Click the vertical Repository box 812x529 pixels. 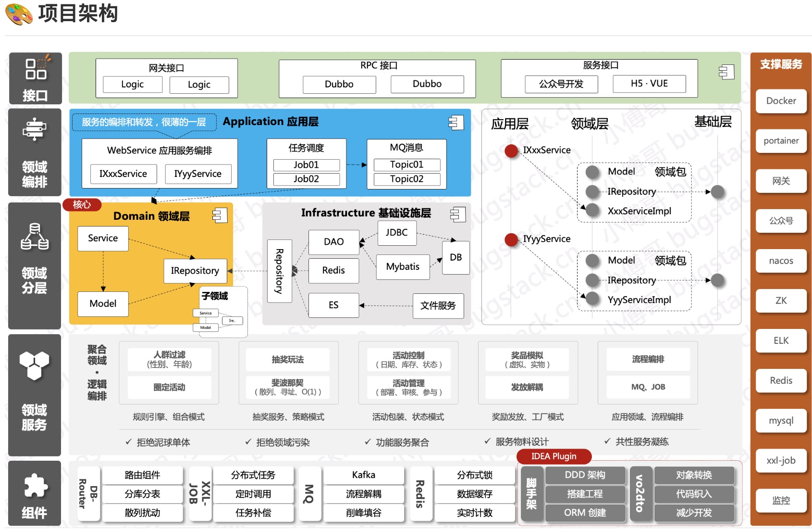pos(280,271)
